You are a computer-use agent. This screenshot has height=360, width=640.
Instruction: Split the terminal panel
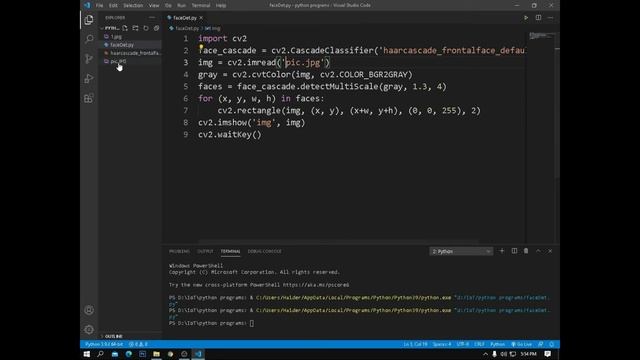point(514,251)
